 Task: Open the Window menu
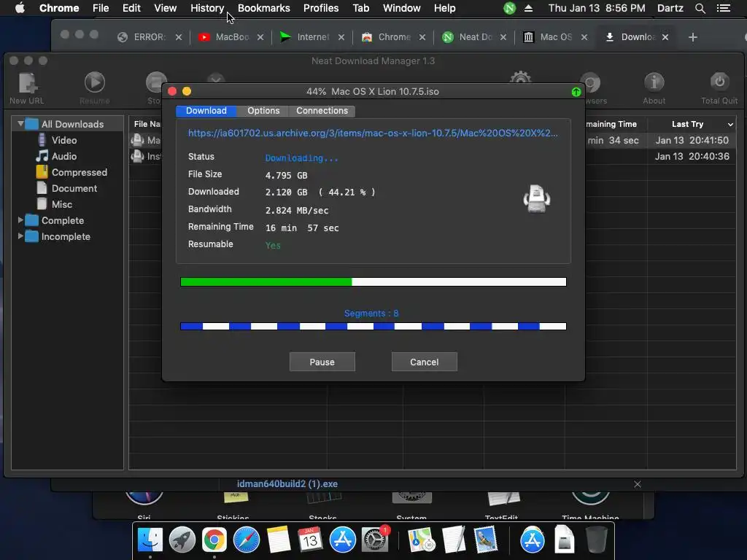[402, 8]
